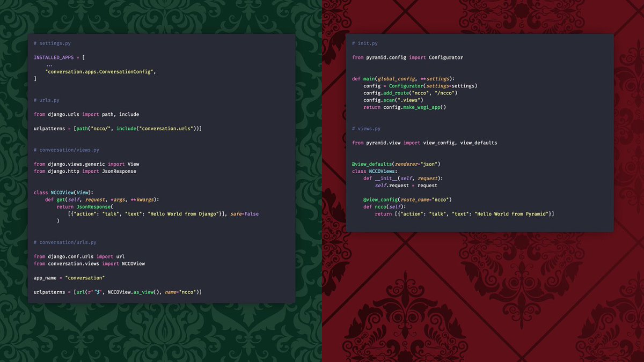Click the app_name conversation string

[x=85, y=277]
